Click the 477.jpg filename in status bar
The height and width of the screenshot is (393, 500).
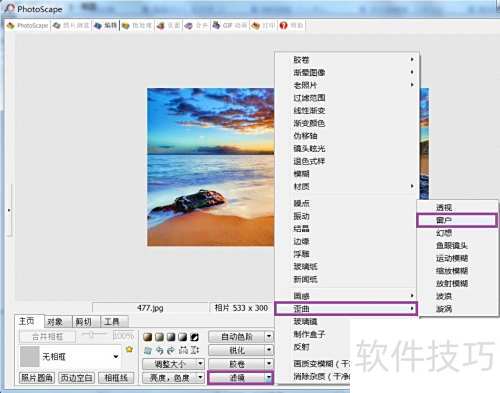point(150,308)
